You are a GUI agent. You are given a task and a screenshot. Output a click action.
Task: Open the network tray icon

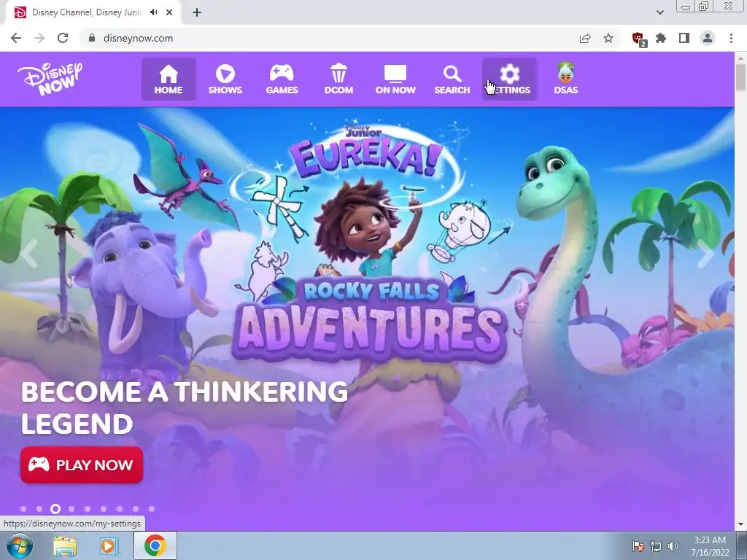click(656, 546)
